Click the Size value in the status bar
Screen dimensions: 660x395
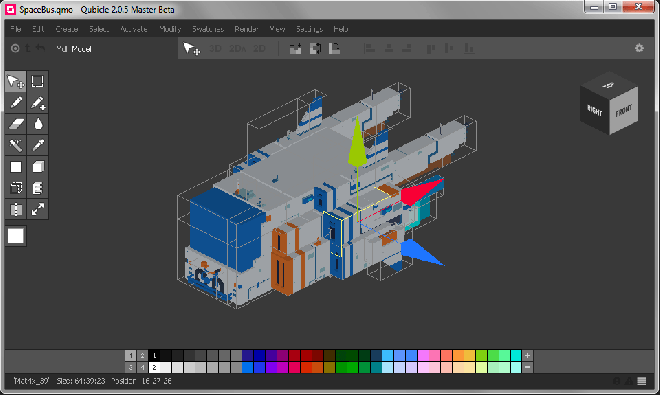pyautogui.click(x=80, y=381)
